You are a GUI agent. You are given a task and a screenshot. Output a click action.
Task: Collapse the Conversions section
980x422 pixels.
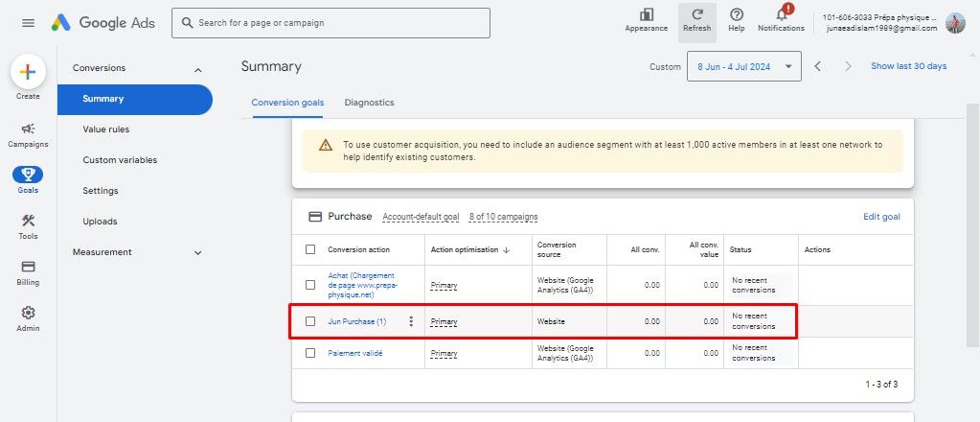(198, 69)
